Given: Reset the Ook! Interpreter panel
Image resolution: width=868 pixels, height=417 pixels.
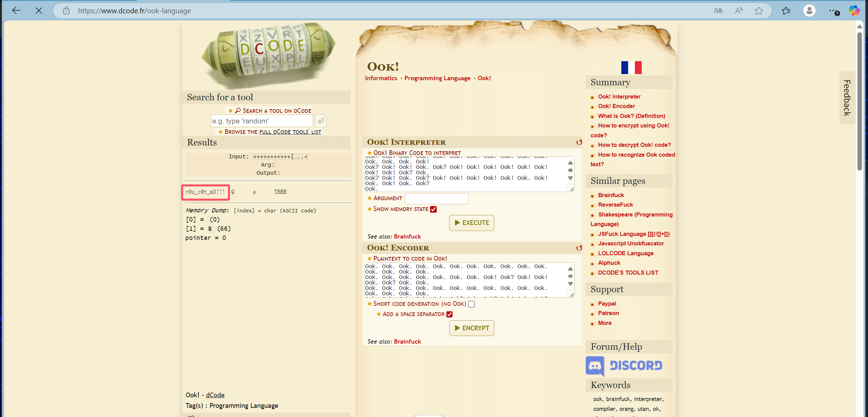Looking at the screenshot, I should (x=579, y=142).
